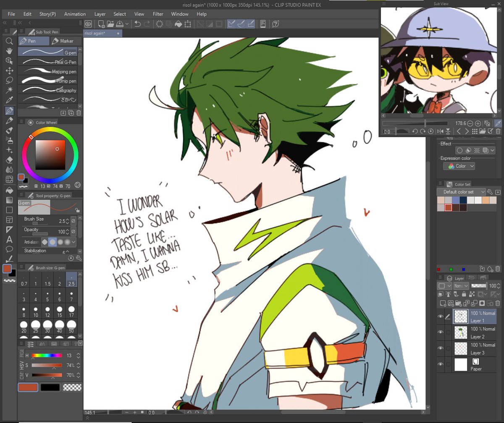Hide the Paper layer eye icon
Viewport: 504px width, 423px height.
(x=441, y=364)
